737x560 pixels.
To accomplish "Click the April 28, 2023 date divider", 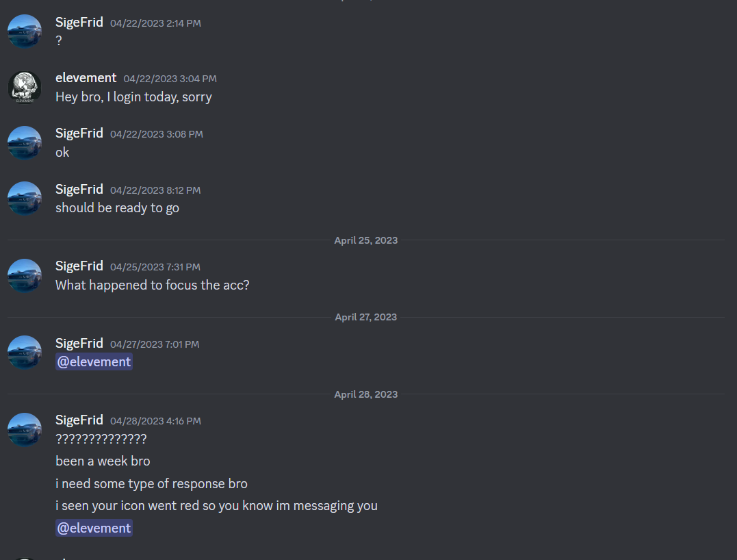I will click(365, 394).
